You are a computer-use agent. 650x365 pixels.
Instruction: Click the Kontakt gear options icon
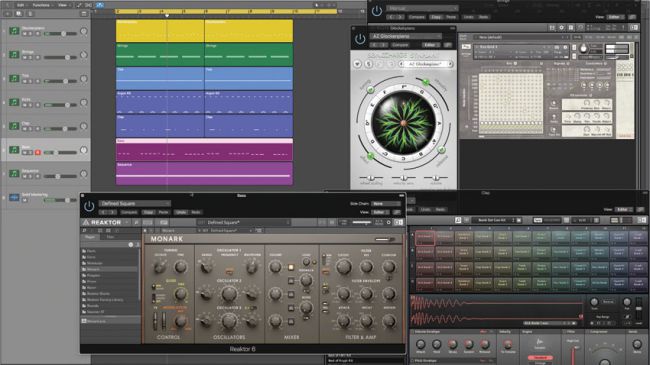[561, 27]
